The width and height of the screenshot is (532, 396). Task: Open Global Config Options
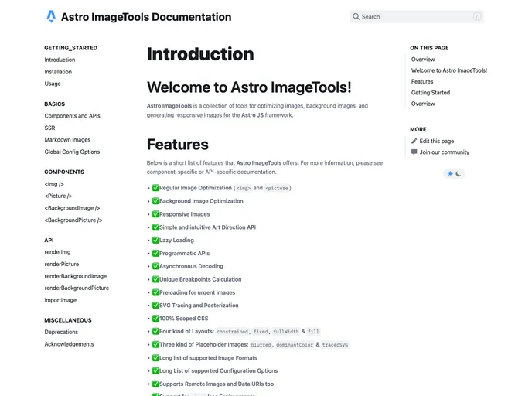point(72,152)
